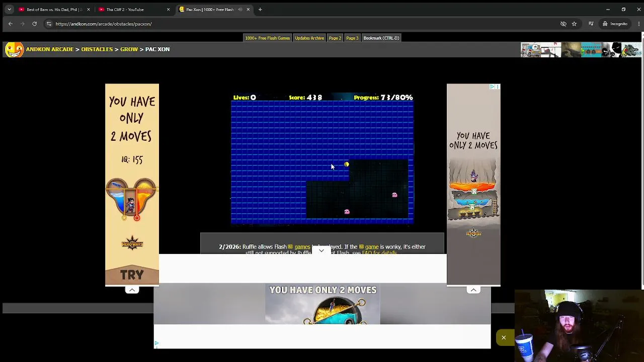
Task: Open the media controls icon
Action: [591, 24]
